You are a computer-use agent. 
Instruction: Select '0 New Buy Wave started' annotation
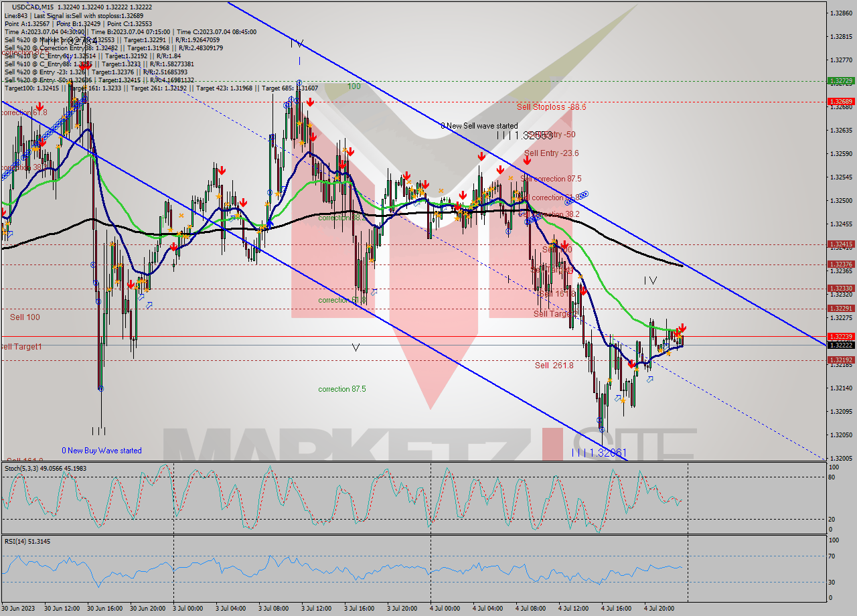click(x=102, y=451)
